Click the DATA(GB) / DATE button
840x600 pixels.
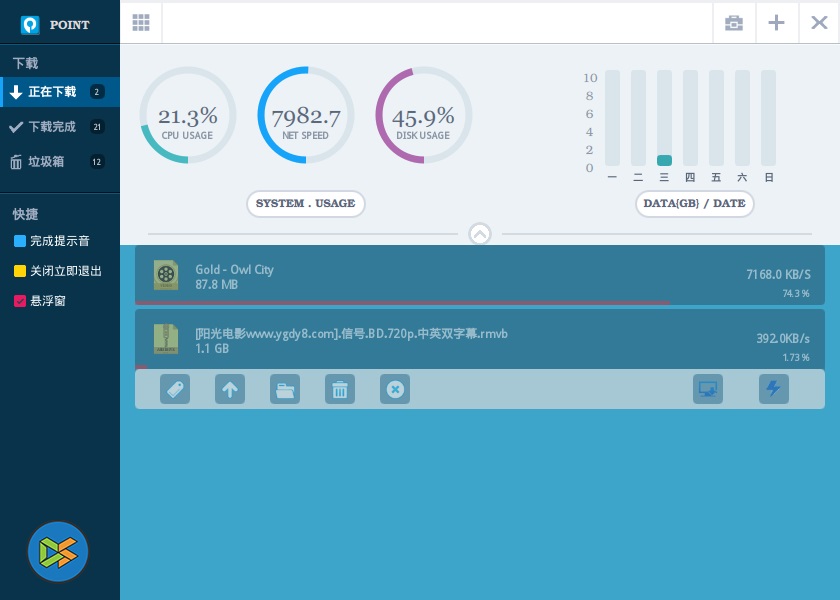(695, 203)
